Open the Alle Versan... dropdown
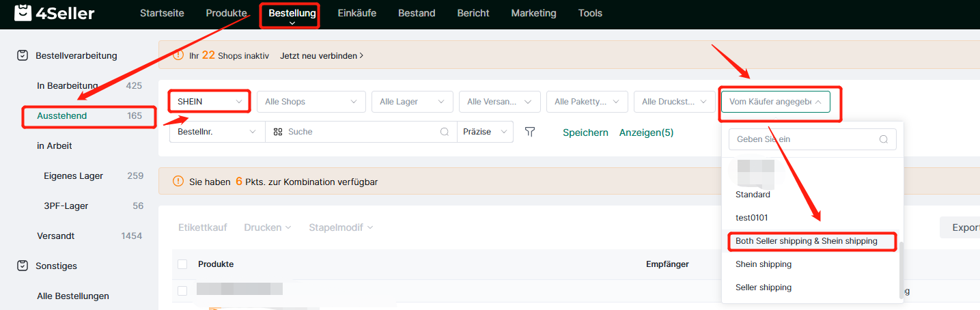 (x=500, y=102)
